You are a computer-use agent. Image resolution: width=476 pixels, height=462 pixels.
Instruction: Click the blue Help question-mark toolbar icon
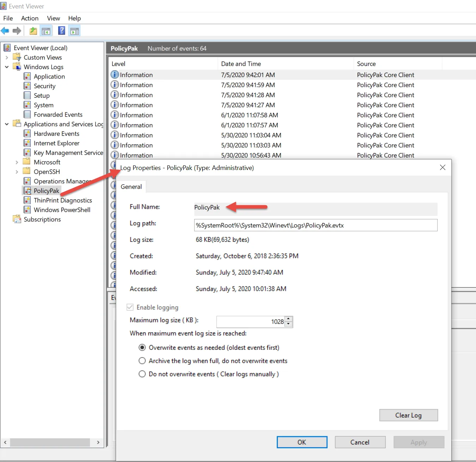62,31
